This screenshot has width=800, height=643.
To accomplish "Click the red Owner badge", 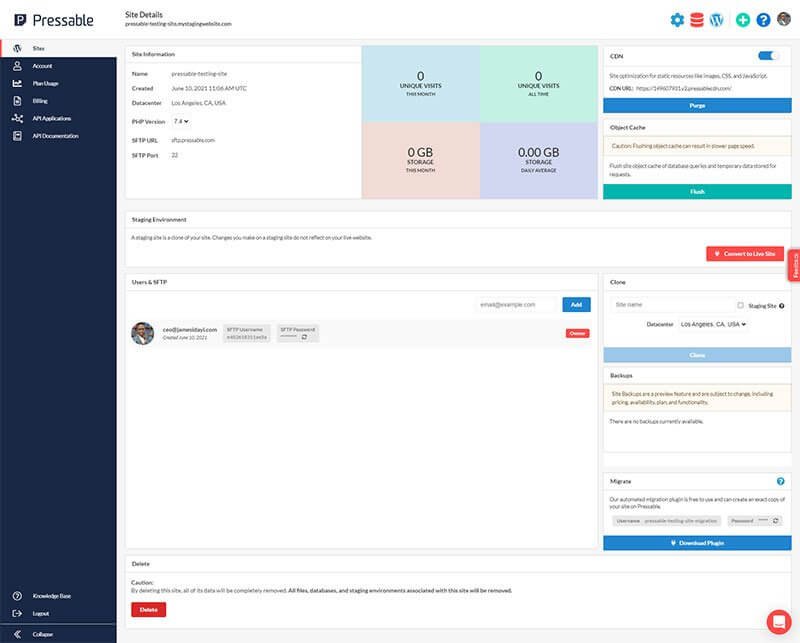I will [578, 333].
